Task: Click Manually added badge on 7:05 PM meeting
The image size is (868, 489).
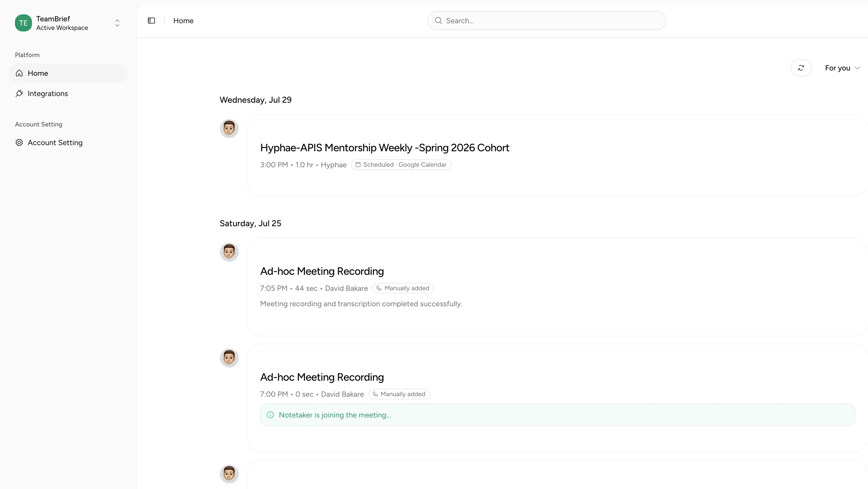Action: [x=403, y=288]
